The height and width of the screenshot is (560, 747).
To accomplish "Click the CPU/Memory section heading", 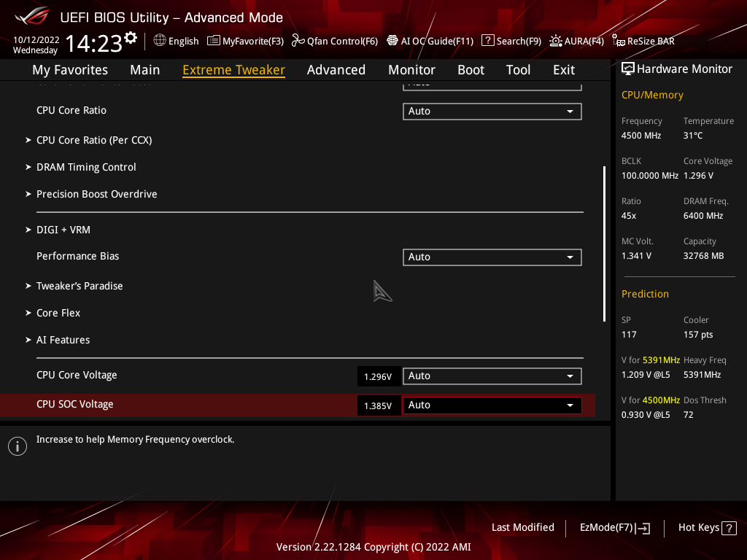I will click(x=652, y=96).
